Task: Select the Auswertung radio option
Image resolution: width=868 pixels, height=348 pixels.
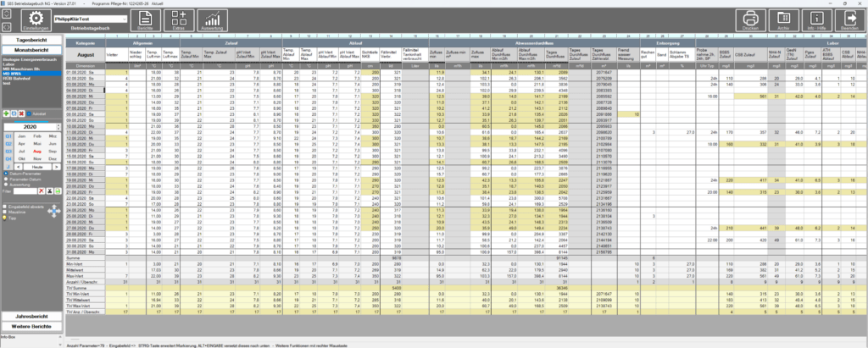Action: tap(5, 184)
